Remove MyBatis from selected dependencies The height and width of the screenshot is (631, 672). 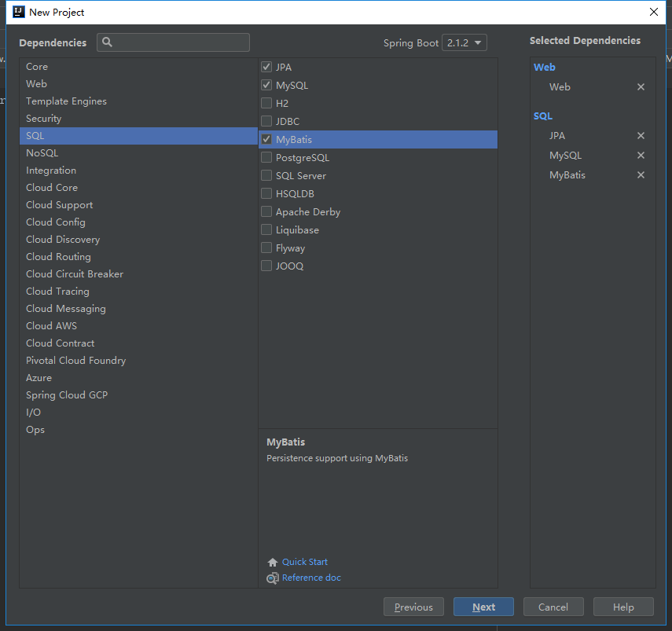tap(641, 174)
